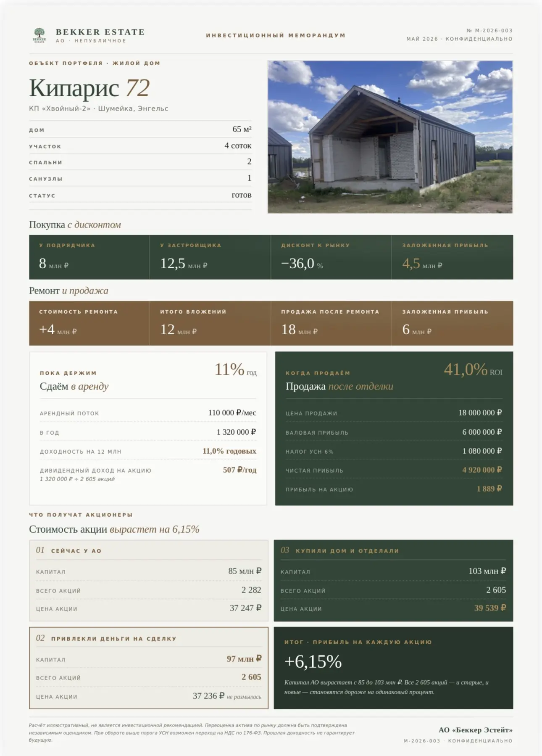Click the large '+6,15%' result figure
Screen dimensions: 542x756
313,662
